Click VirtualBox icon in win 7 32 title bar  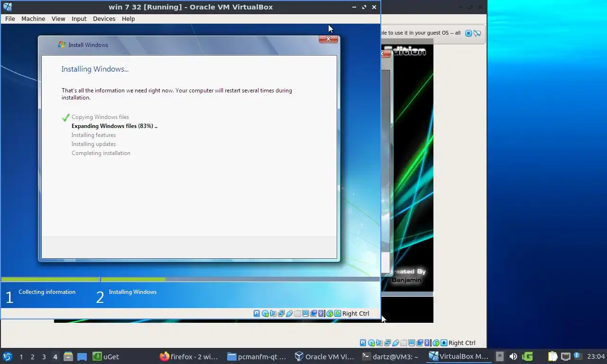tap(7, 7)
